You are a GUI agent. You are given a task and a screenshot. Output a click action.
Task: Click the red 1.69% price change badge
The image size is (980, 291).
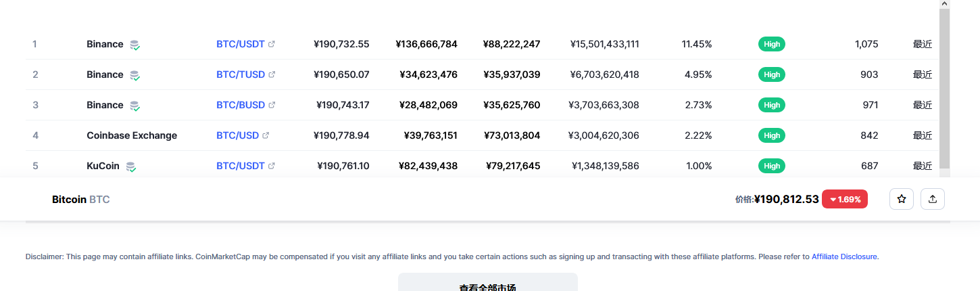click(x=845, y=199)
